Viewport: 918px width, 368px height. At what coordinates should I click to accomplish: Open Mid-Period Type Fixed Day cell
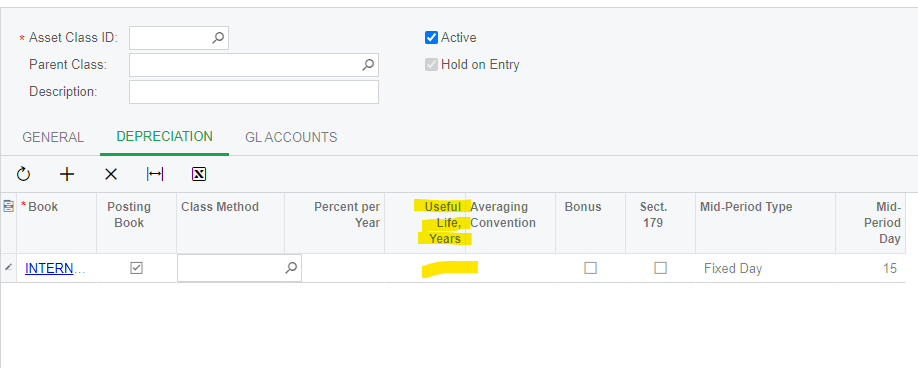tap(765, 269)
